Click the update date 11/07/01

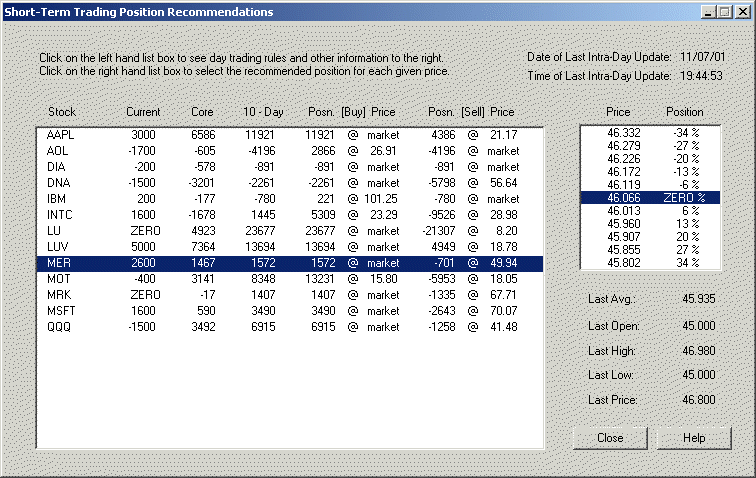tap(702, 57)
